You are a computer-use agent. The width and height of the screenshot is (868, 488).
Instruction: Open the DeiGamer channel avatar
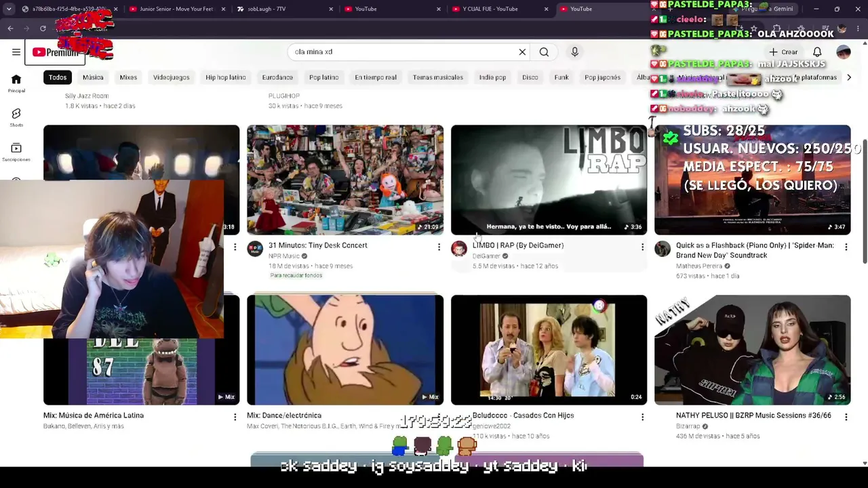pyautogui.click(x=459, y=249)
